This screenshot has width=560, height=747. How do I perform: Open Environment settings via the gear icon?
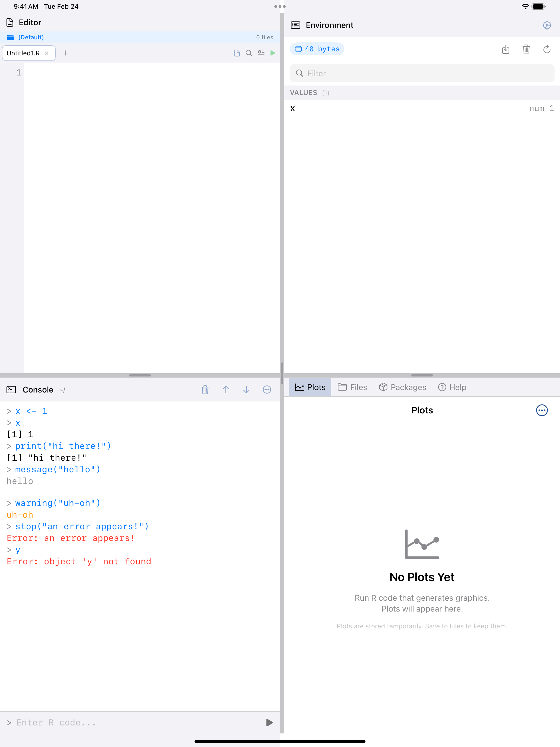[x=547, y=25]
